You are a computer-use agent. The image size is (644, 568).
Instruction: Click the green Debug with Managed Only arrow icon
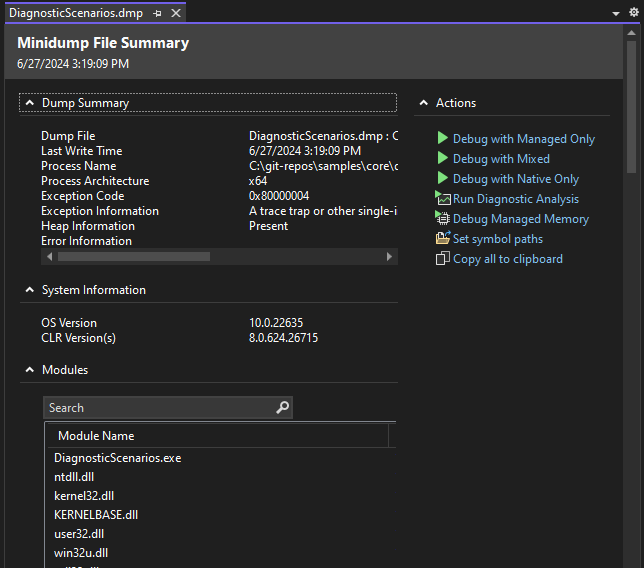[443, 139]
